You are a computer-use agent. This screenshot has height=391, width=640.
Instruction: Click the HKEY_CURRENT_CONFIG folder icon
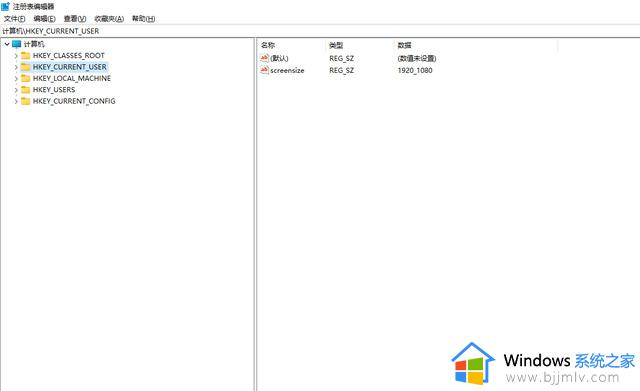(x=26, y=101)
